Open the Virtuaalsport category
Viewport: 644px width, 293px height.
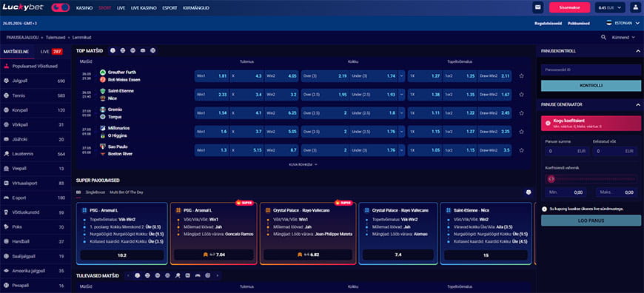pos(36,183)
